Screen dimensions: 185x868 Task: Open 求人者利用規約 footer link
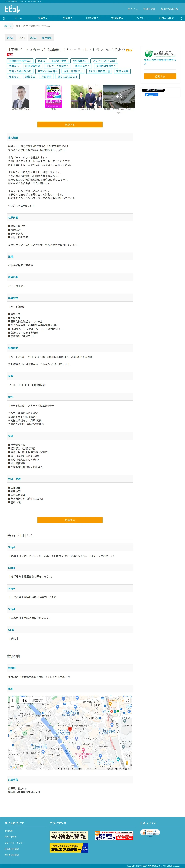pos(12,855)
